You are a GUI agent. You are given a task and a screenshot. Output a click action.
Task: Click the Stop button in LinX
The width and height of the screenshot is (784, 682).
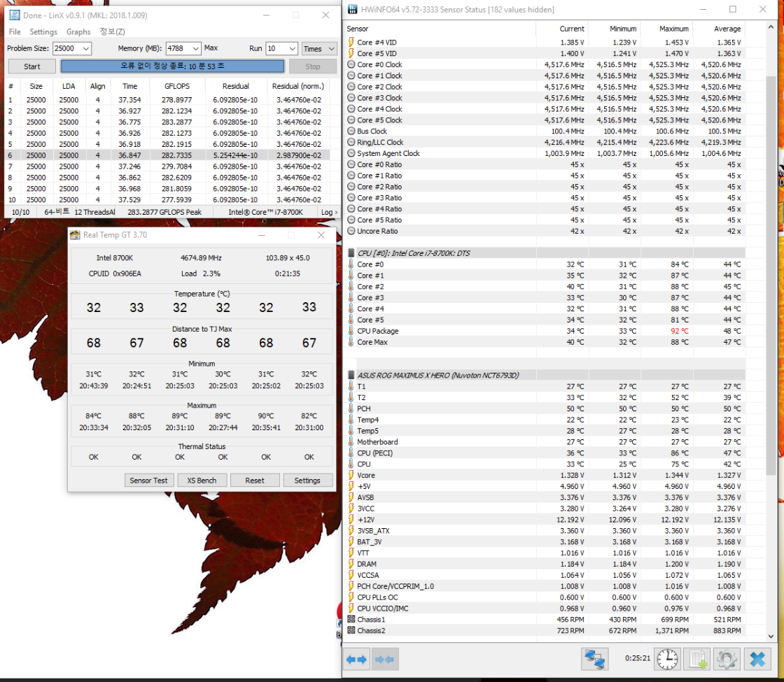pos(312,66)
